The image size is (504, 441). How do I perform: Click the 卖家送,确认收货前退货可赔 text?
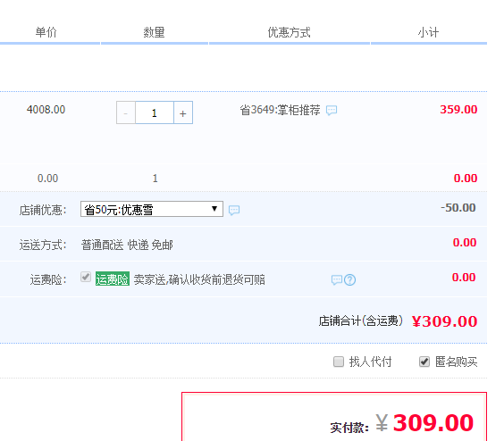point(199,279)
